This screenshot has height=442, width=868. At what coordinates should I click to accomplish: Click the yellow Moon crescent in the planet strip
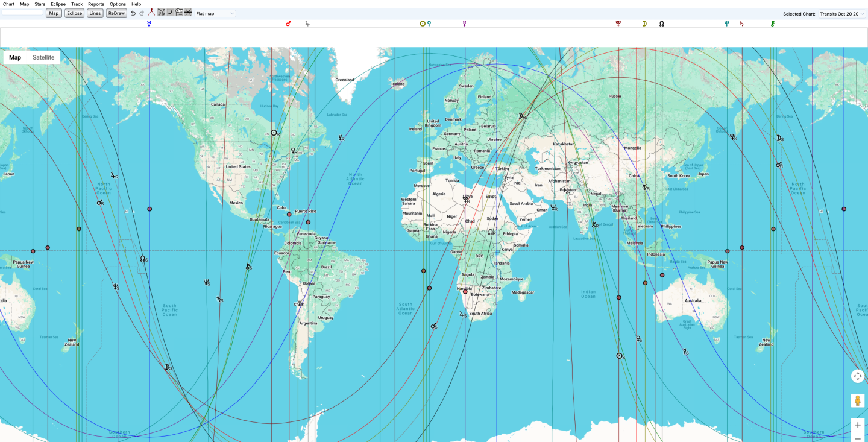[644, 24]
